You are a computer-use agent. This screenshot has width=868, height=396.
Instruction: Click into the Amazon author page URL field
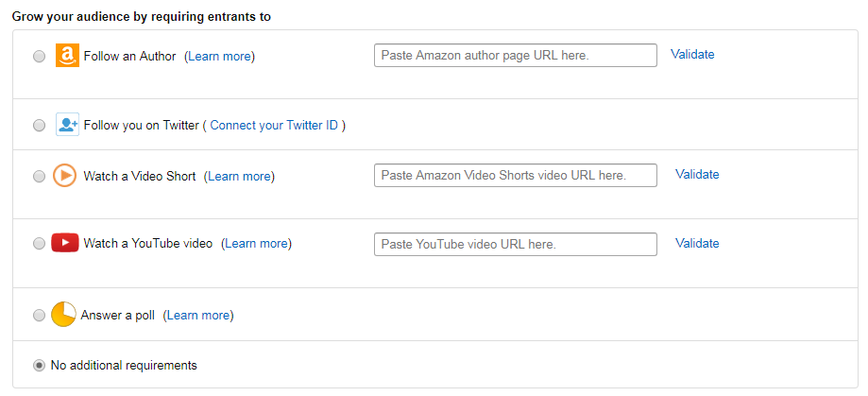coord(515,56)
